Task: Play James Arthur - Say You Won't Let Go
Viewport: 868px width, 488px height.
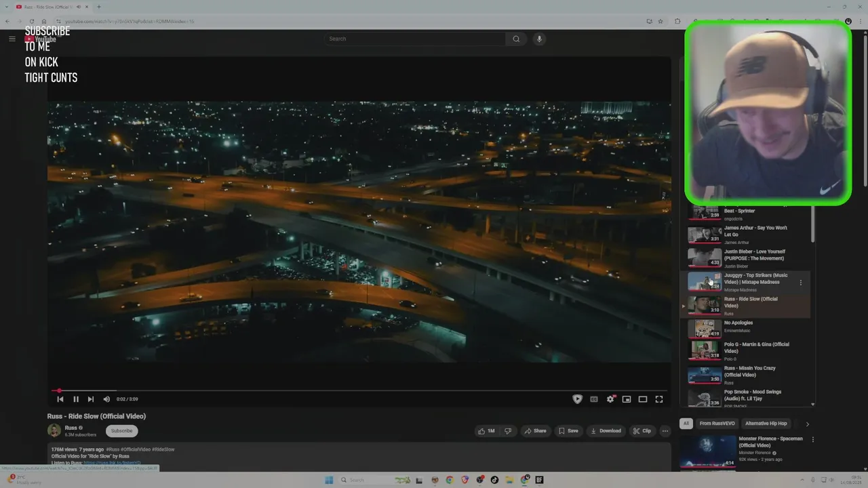Action: [747, 235]
